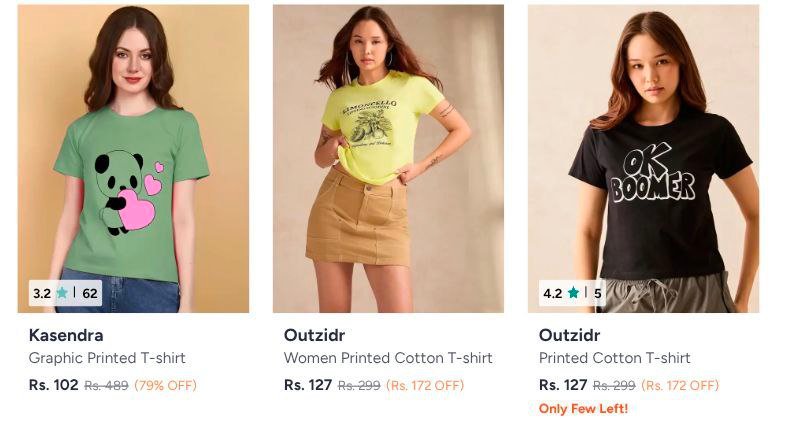Click the Outzidr brand above Women Printed Cotton T-shirt
The height and width of the screenshot is (434, 788).
click(314, 335)
